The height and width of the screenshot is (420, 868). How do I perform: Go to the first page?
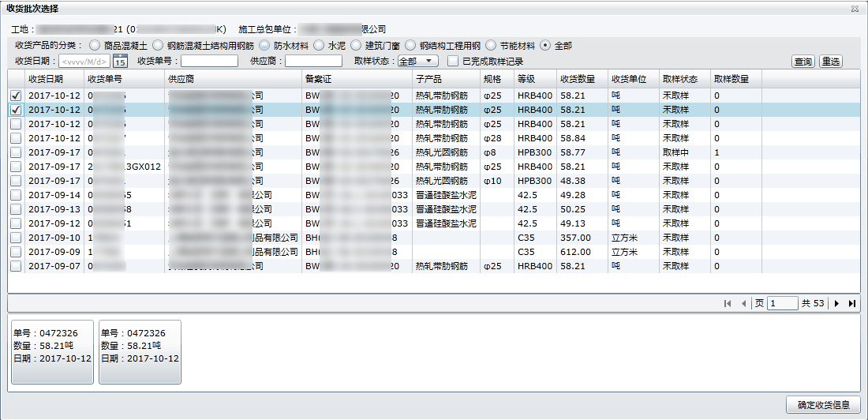click(x=728, y=304)
